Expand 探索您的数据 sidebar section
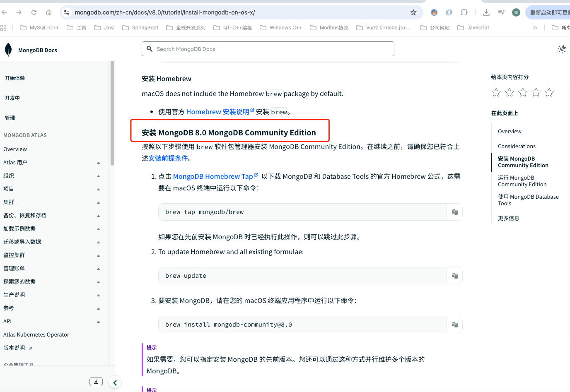 click(99, 282)
